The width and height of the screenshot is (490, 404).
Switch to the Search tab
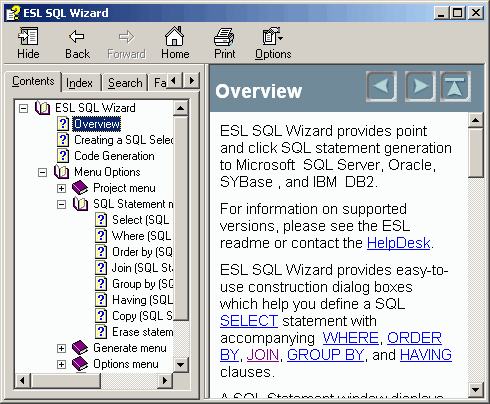(125, 83)
